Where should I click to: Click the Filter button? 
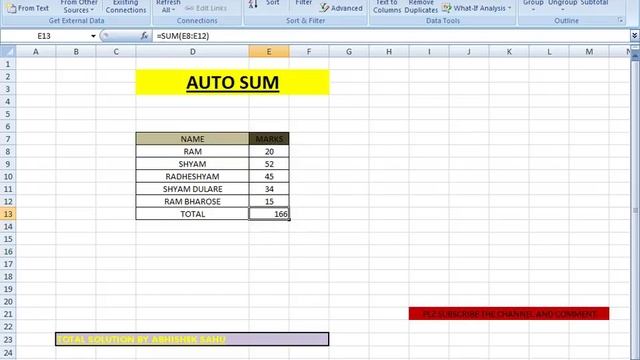(x=303, y=4)
